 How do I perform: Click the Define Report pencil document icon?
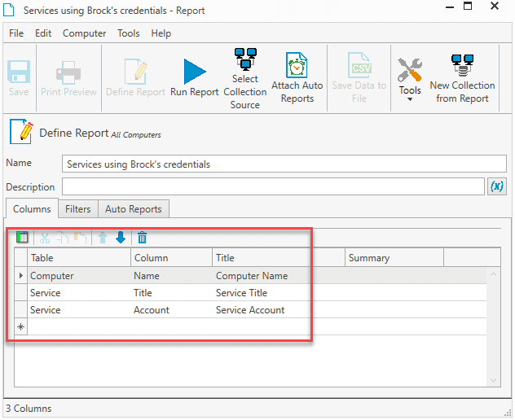[x=22, y=132]
